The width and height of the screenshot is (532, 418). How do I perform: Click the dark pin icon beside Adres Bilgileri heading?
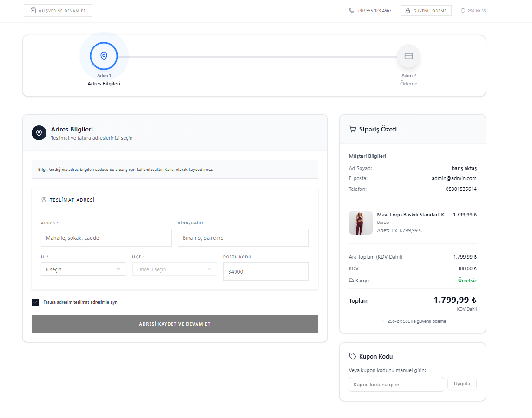pos(39,133)
